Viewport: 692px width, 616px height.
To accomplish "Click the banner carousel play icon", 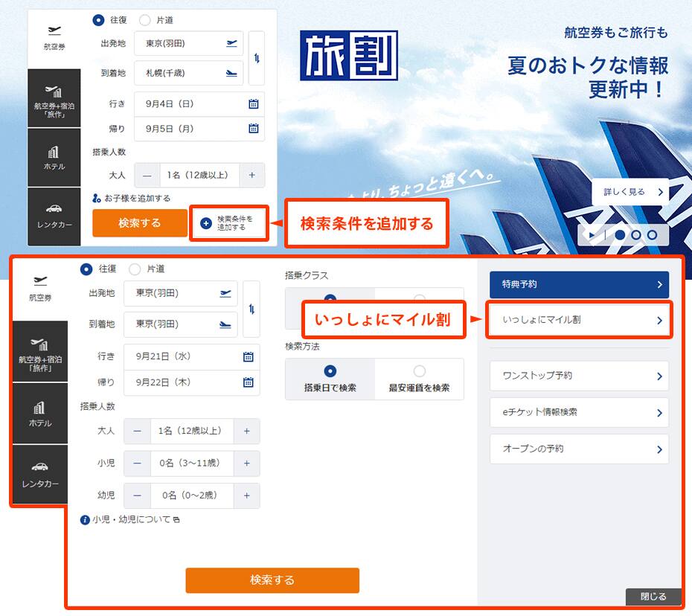I will [592, 235].
